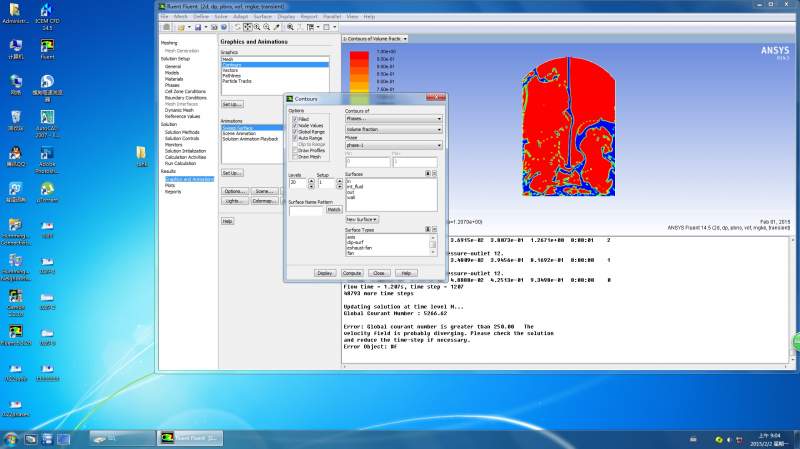Image resolution: width=800 pixels, height=449 pixels.
Task: Select Run Calculation in navigation tree
Action: 180,163
